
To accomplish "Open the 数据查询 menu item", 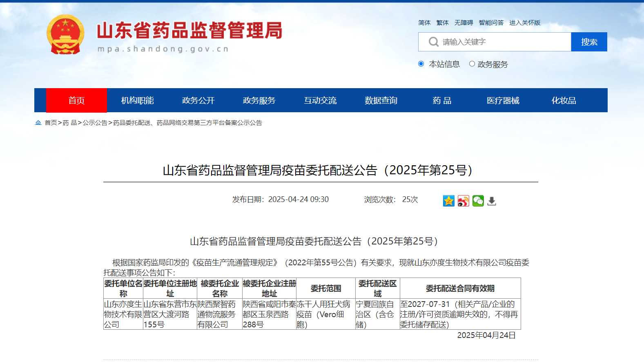I will click(x=381, y=100).
